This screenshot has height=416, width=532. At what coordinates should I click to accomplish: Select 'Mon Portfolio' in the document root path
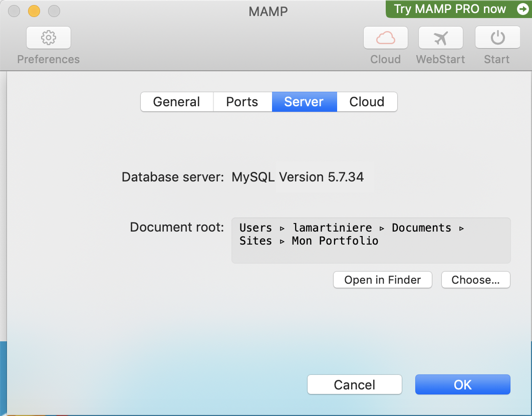[x=335, y=241]
